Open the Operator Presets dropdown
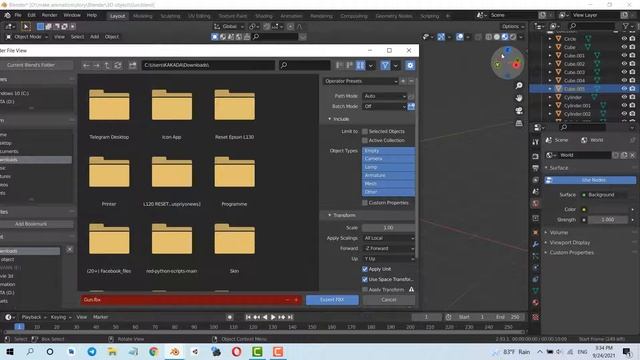640x360 pixels. pyautogui.click(x=360, y=81)
